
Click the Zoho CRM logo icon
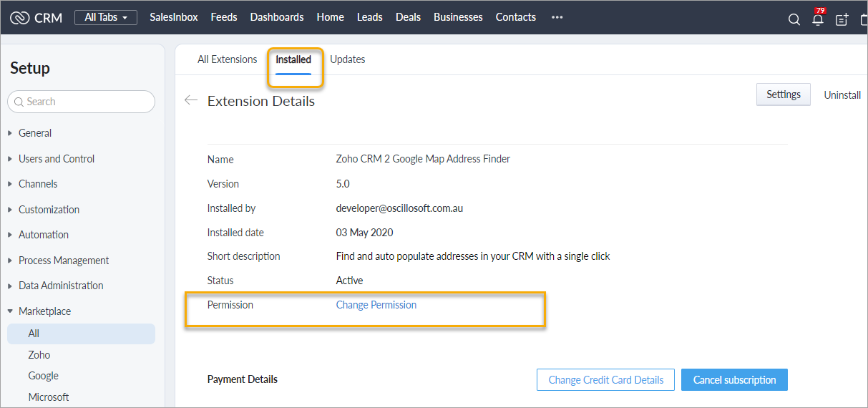[x=19, y=17]
